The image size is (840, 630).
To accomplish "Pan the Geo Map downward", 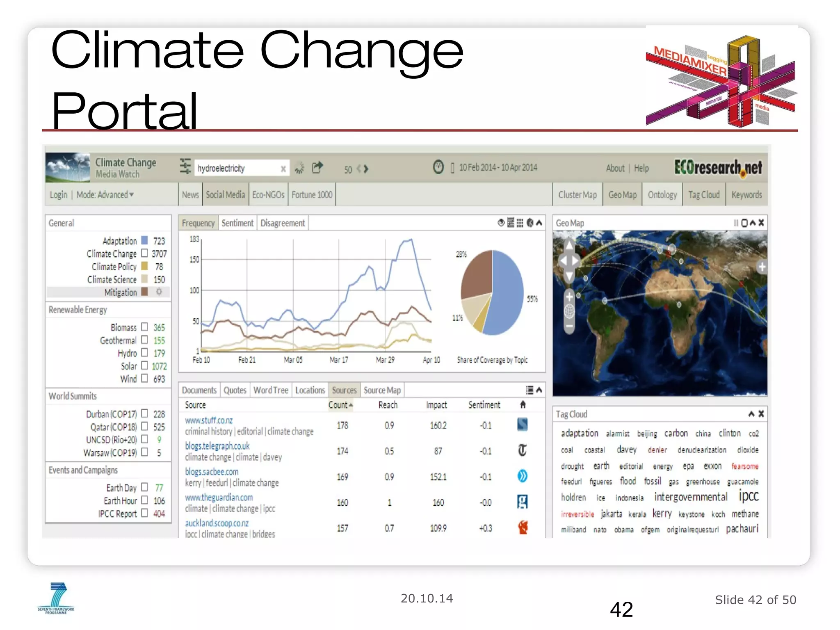I will click(x=569, y=276).
